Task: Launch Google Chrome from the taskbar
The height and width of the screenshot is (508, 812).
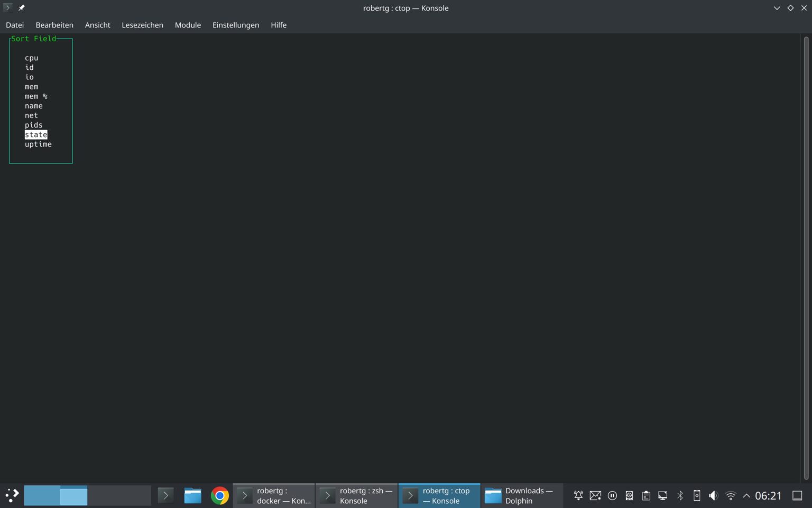Action: [x=220, y=495]
